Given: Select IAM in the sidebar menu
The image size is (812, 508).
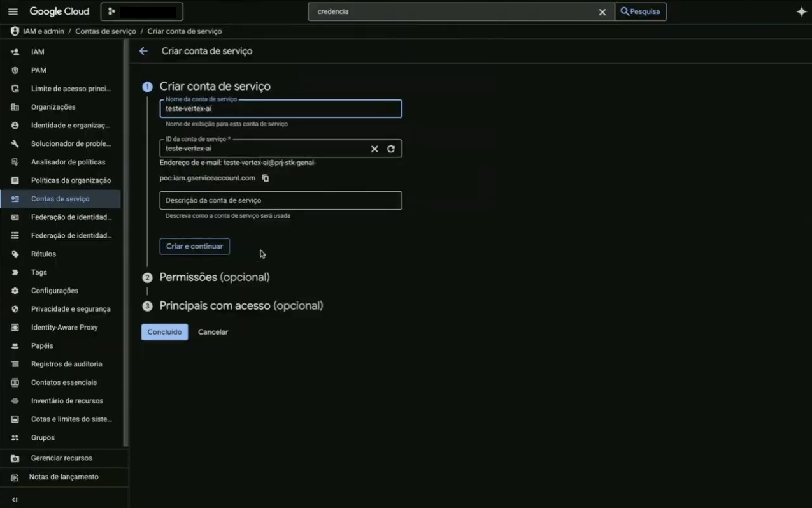Looking at the screenshot, I should (x=38, y=52).
